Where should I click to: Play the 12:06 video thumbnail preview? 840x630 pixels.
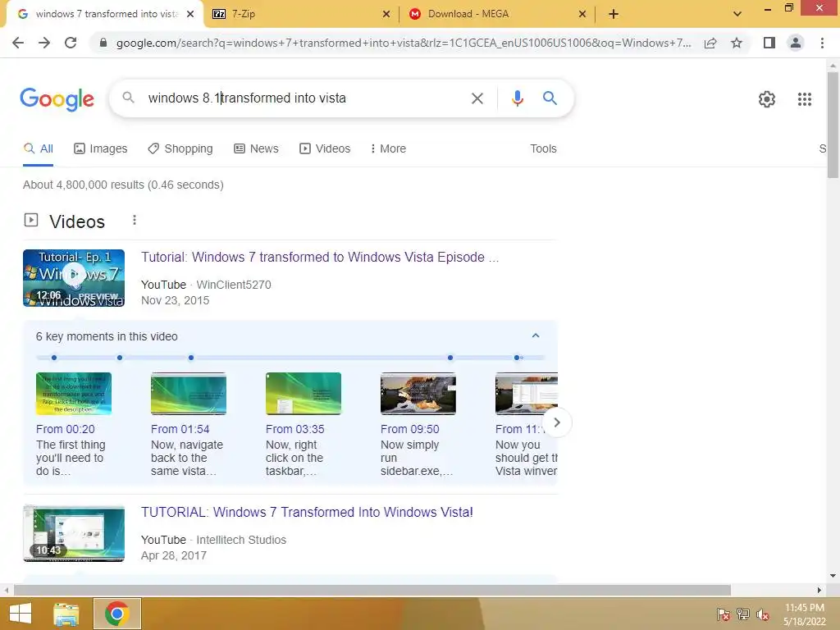tap(74, 278)
